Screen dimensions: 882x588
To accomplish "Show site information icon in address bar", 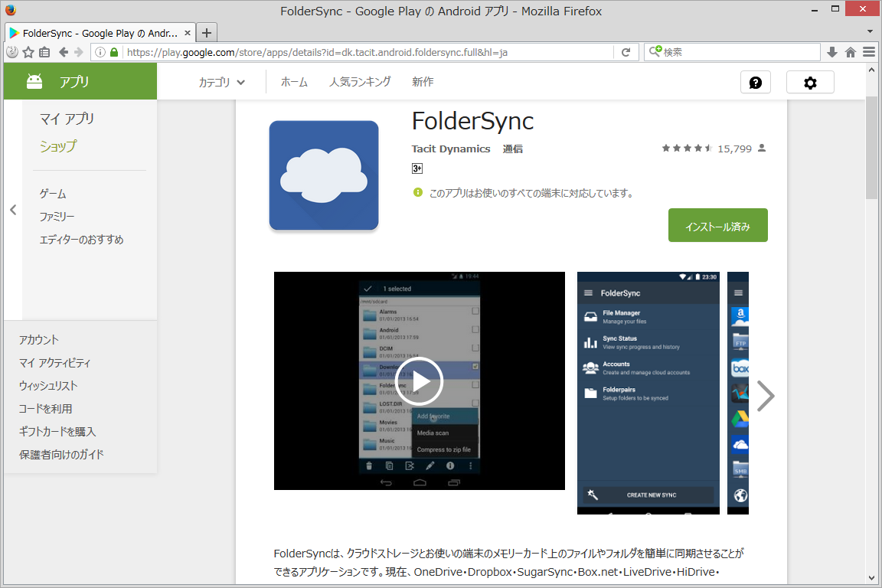I will 100,52.
